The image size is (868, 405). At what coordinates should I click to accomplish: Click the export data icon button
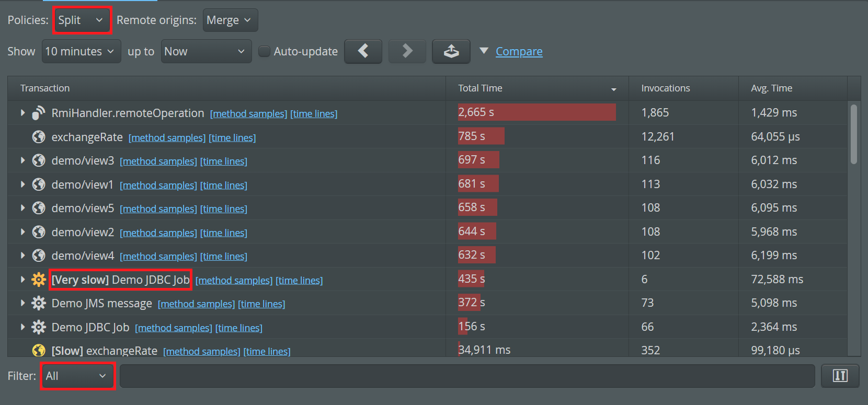tap(451, 51)
